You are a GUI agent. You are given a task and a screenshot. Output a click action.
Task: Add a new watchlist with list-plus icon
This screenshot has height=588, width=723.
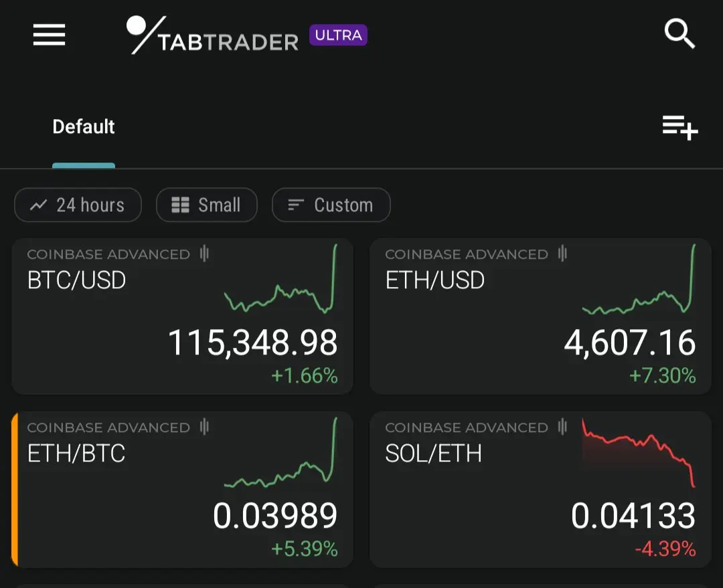point(680,128)
